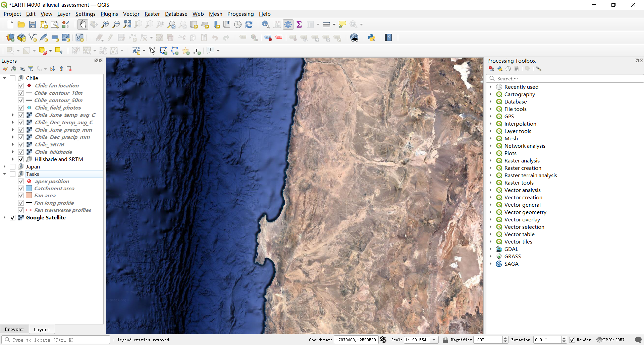The width and height of the screenshot is (644, 345).
Task: Open the Scale dropdown in status bar
Action: coord(434,340)
